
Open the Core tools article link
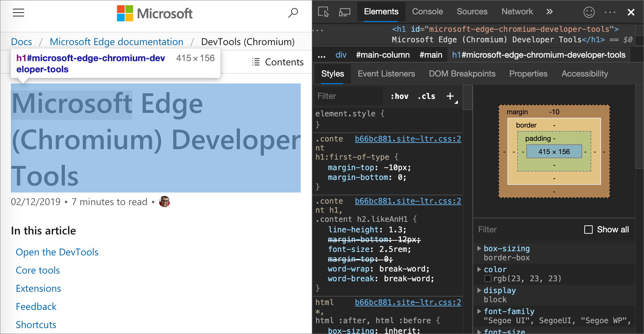point(38,270)
